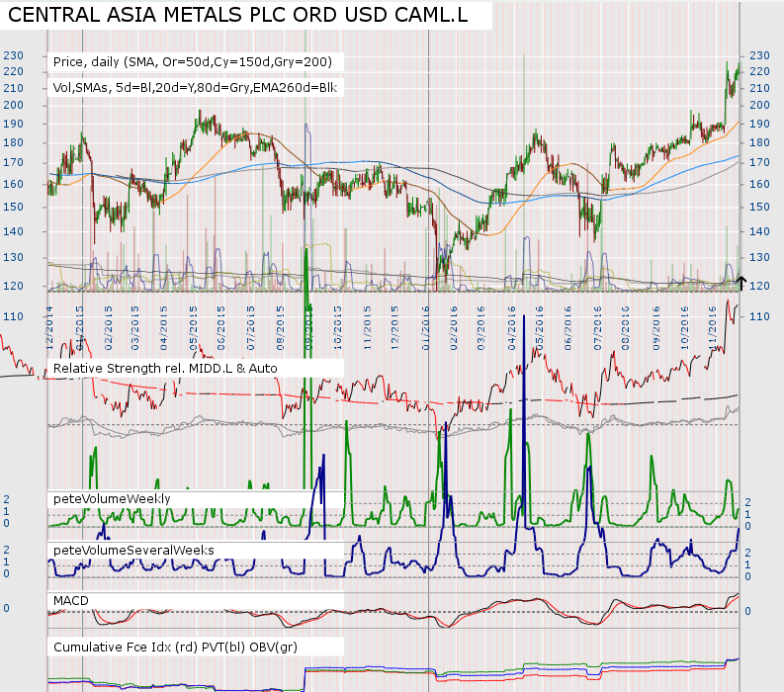The width and height of the screenshot is (784, 692).
Task: Click the 11/2016 date label
Action: 713,328
